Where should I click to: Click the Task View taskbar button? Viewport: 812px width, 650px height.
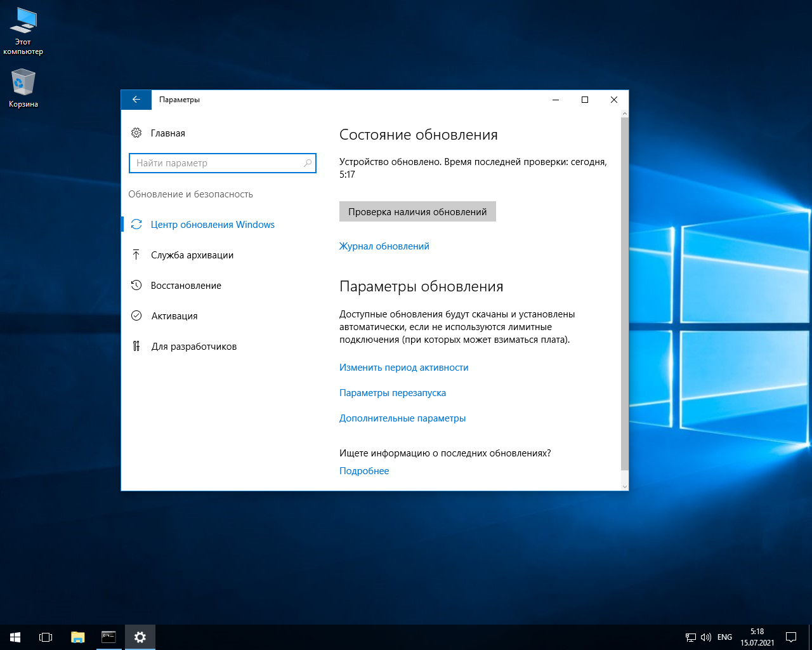coord(46,637)
